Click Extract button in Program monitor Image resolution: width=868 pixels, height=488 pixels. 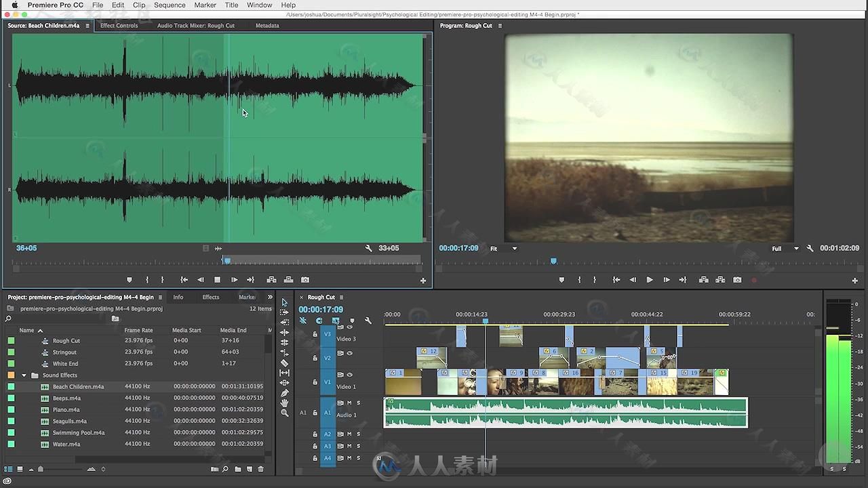pyautogui.click(x=720, y=280)
